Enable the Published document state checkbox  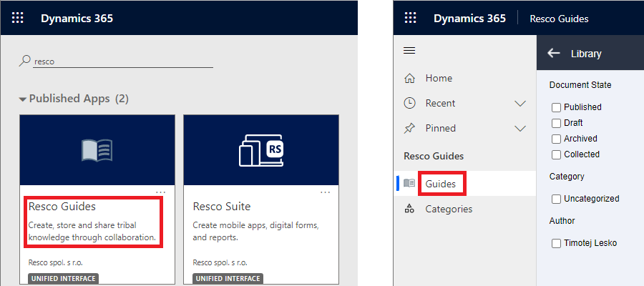pos(556,107)
